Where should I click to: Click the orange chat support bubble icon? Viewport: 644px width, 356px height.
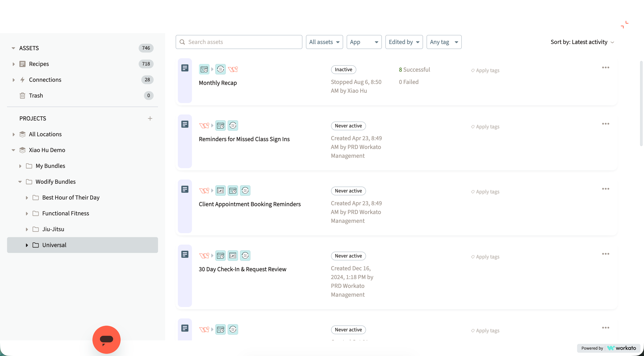click(106, 340)
